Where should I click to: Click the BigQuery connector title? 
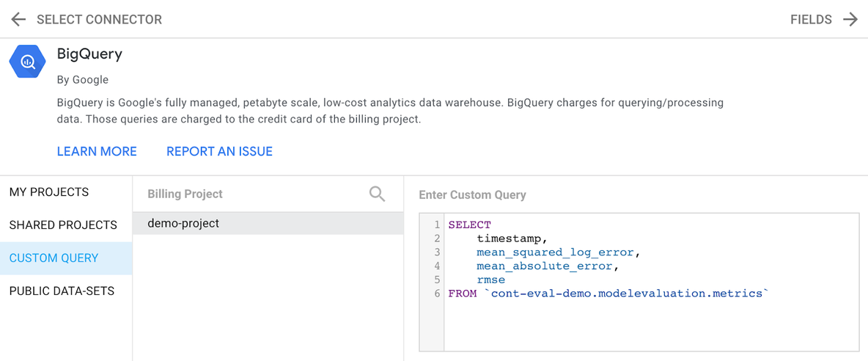tap(89, 54)
